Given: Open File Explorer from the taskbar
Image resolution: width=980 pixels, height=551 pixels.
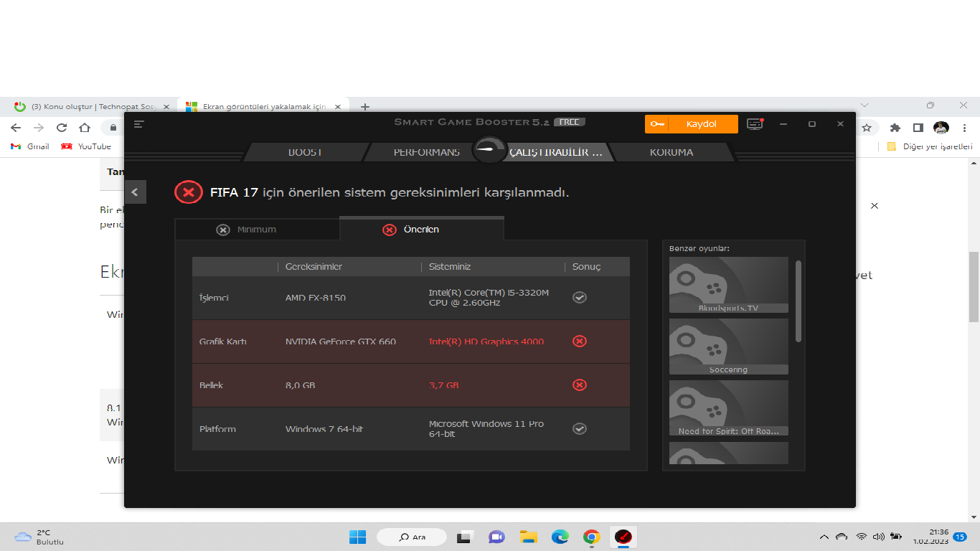Looking at the screenshot, I should coord(529,537).
